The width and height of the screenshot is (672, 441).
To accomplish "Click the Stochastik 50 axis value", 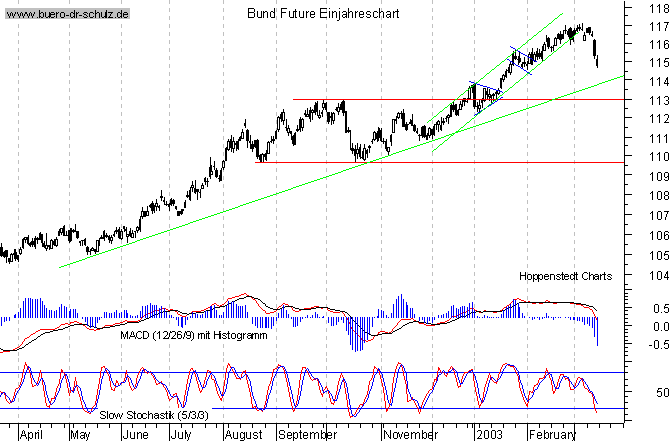I will point(663,393).
